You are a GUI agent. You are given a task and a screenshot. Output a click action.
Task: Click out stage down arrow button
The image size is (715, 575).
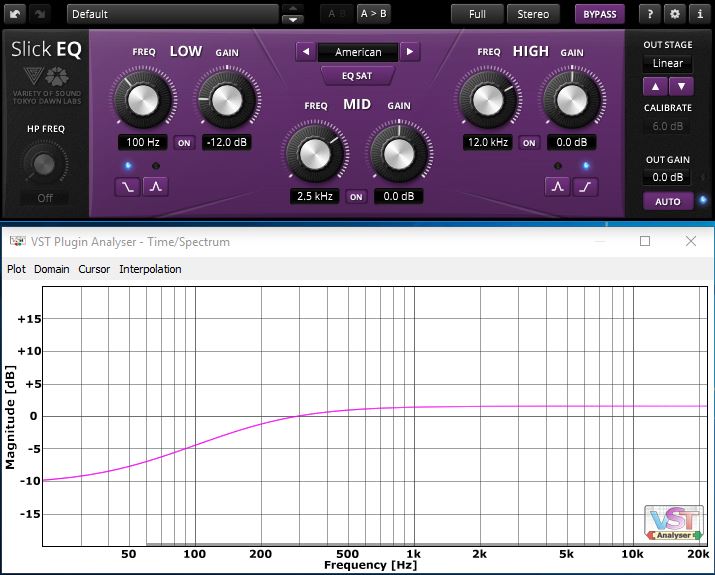pyautogui.click(x=681, y=86)
